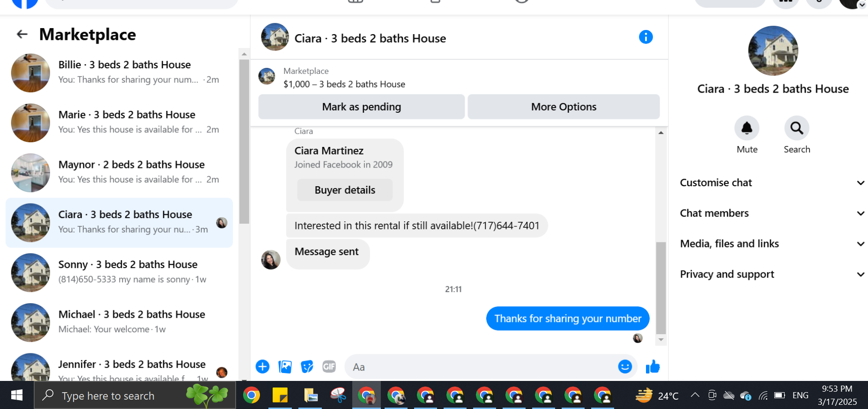Expand the Chat members section
The width and height of the screenshot is (868, 409).
(772, 213)
